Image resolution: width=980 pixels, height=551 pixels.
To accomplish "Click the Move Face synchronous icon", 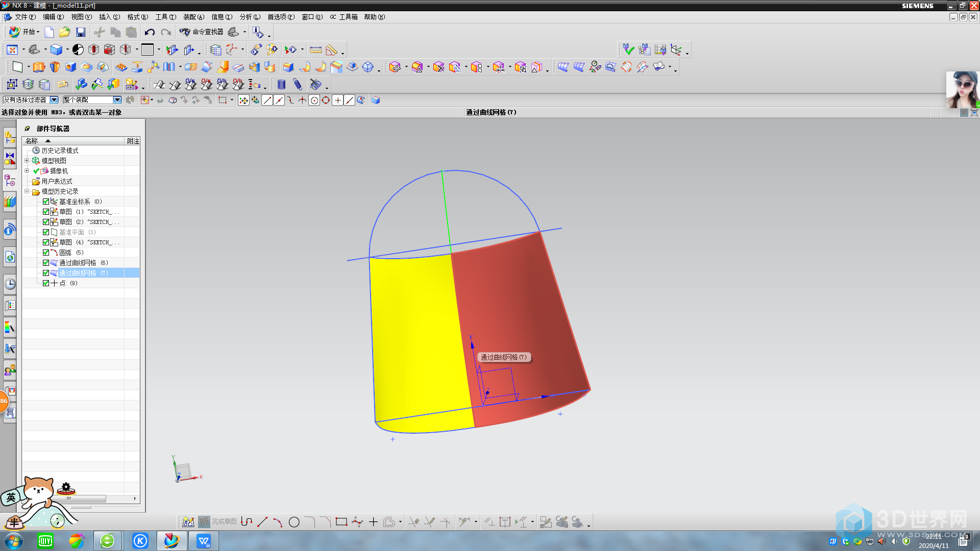I will tap(395, 67).
